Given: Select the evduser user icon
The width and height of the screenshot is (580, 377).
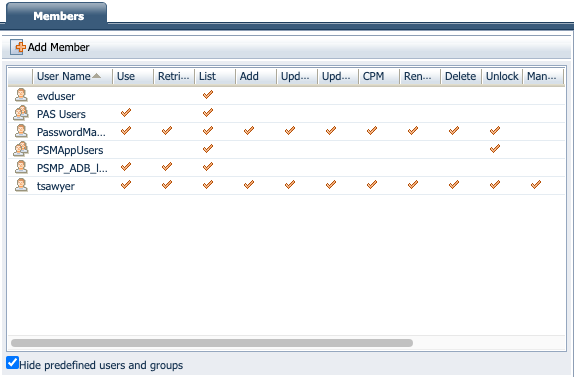Looking at the screenshot, I should [21, 95].
